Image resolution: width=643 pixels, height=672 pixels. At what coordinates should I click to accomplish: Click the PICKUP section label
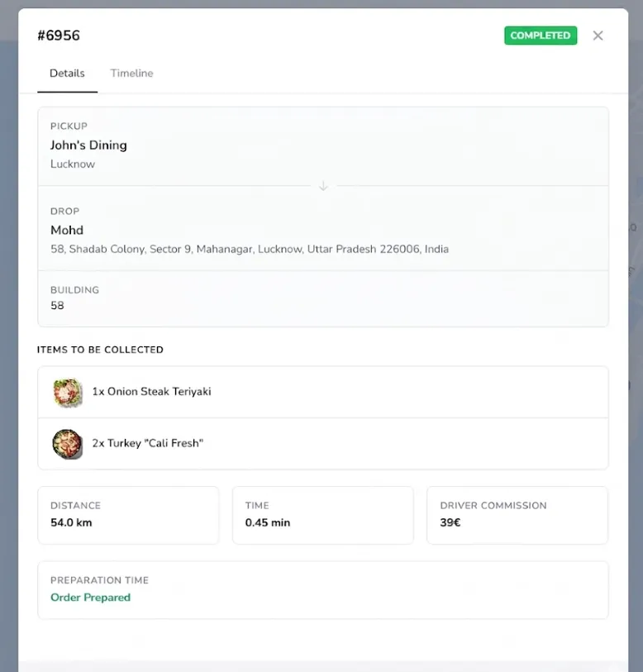(69, 126)
